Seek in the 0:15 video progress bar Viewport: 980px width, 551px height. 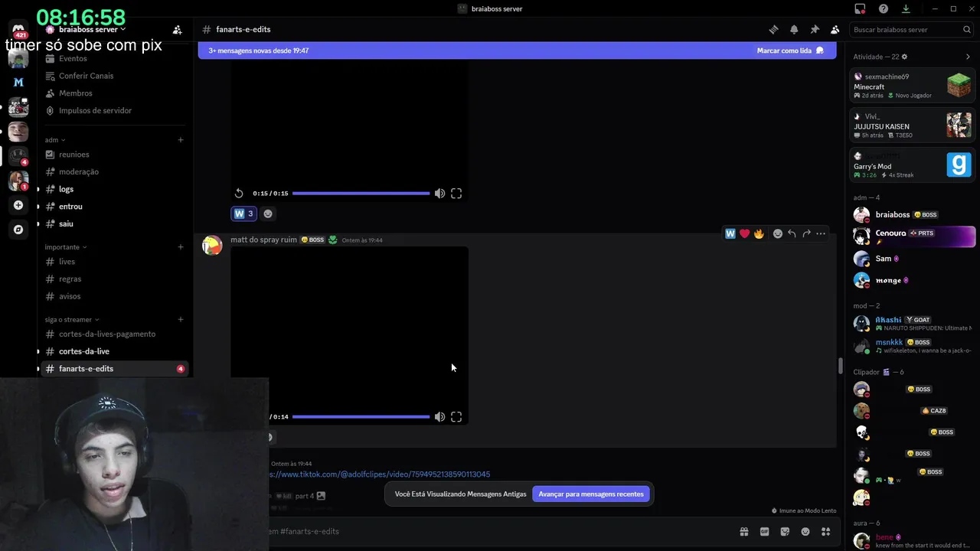(361, 194)
